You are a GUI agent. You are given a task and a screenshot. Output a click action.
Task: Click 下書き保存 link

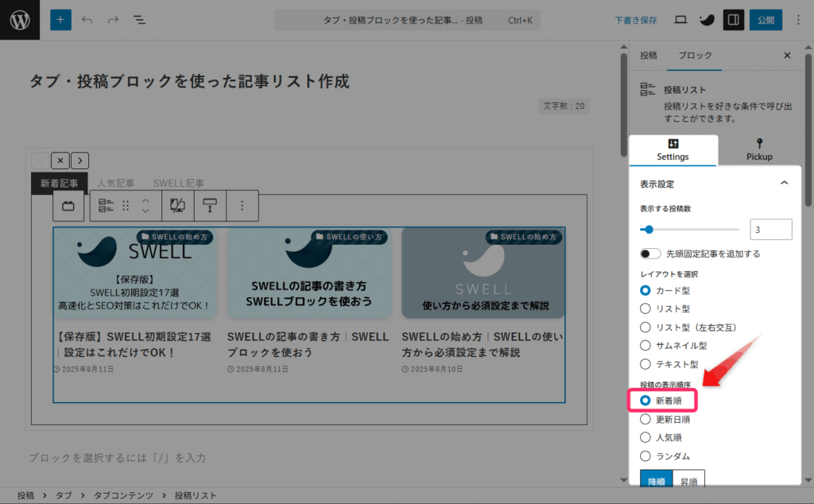[636, 20]
